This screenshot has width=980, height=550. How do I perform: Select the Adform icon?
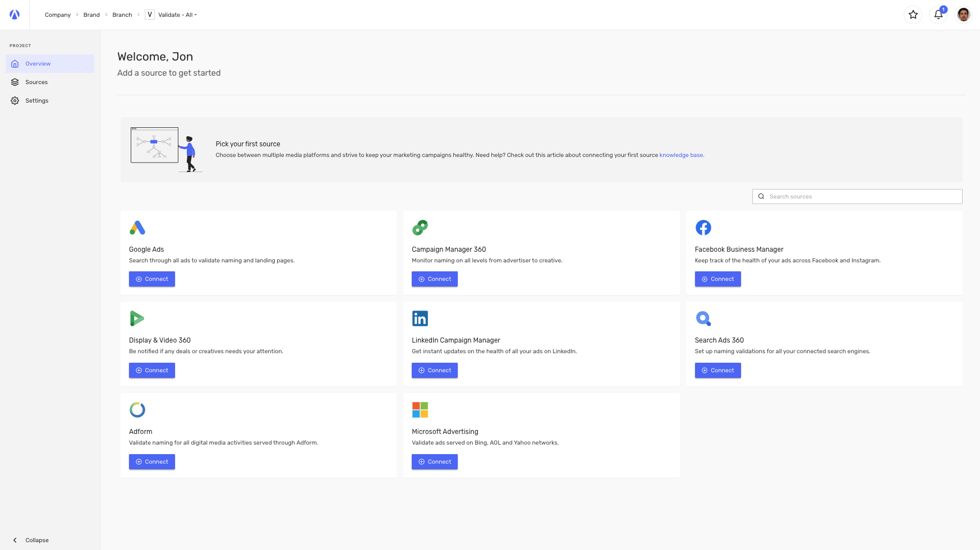tap(137, 410)
